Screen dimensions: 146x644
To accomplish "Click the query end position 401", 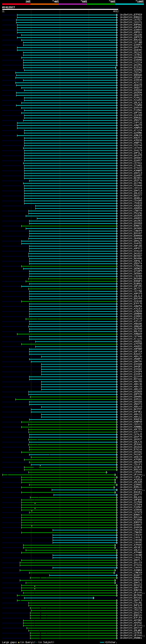I will (x=115, y=11).
